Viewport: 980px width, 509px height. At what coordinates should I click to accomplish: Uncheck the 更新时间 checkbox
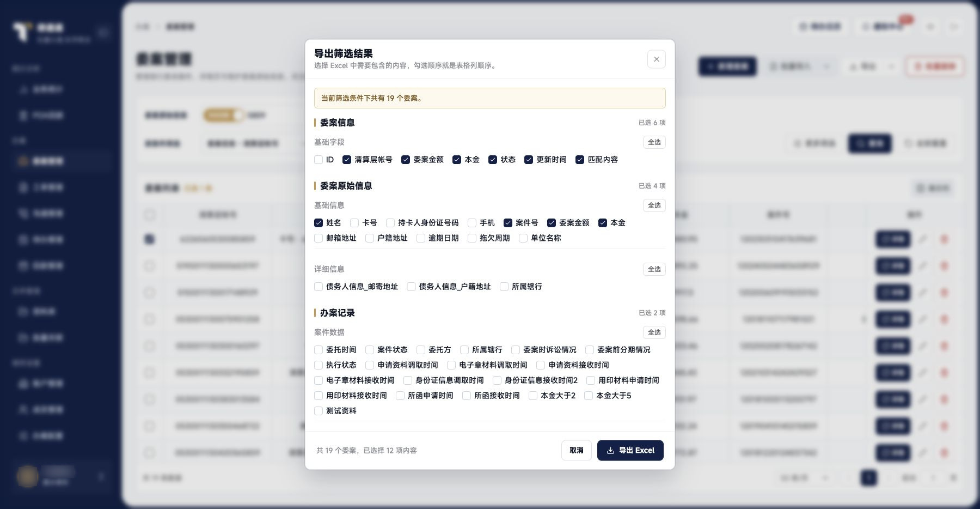[x=529, y=160]
